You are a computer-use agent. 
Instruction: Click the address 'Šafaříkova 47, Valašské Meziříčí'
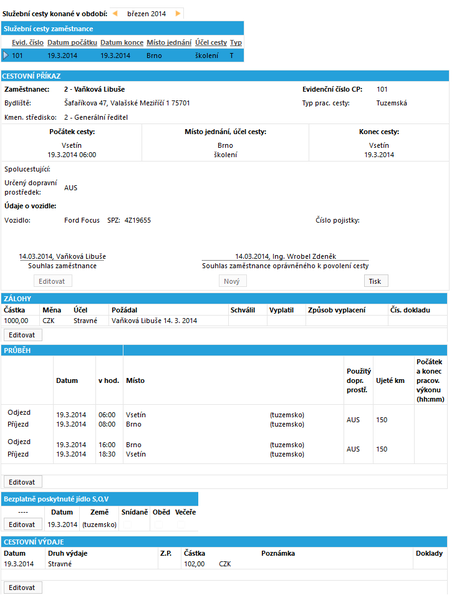point(114,103)
